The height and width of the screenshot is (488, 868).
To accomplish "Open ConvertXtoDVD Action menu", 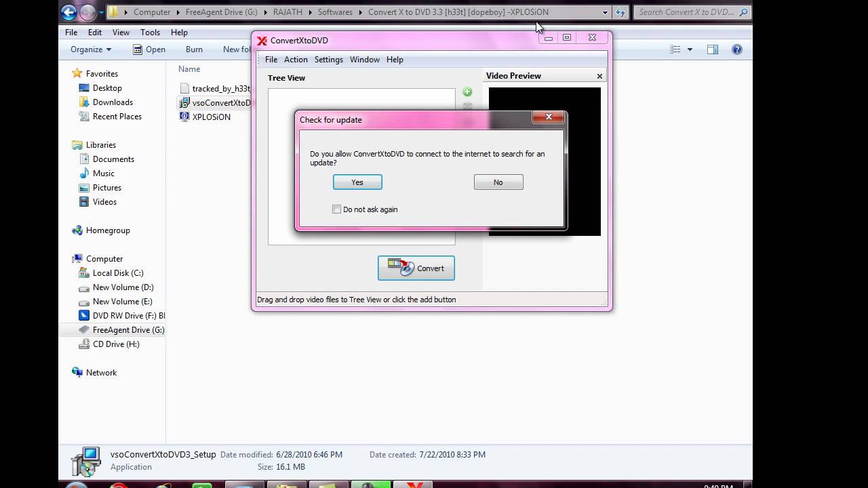I will coord(296,60).
